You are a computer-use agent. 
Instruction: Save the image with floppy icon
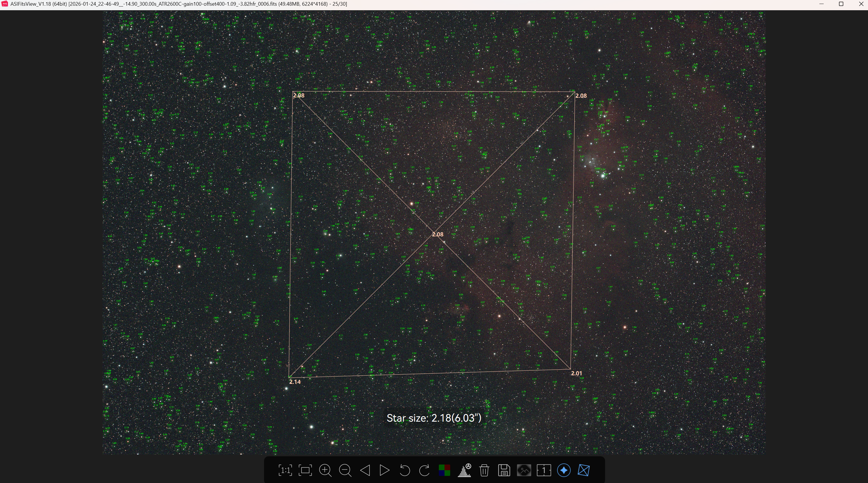coord(504,470)
